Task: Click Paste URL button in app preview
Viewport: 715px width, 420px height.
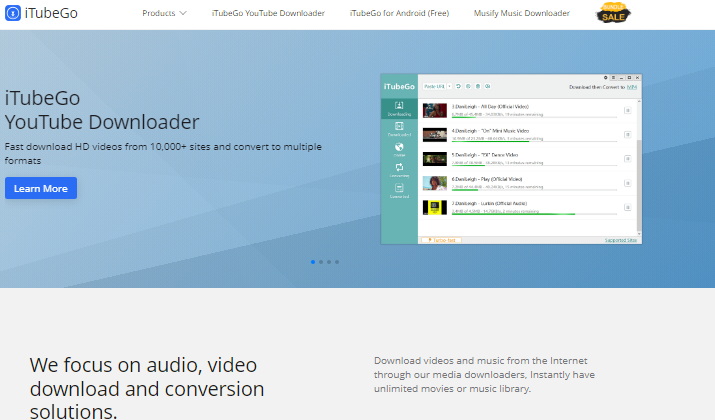Action: pyautogui.click(x=434, y=86)
